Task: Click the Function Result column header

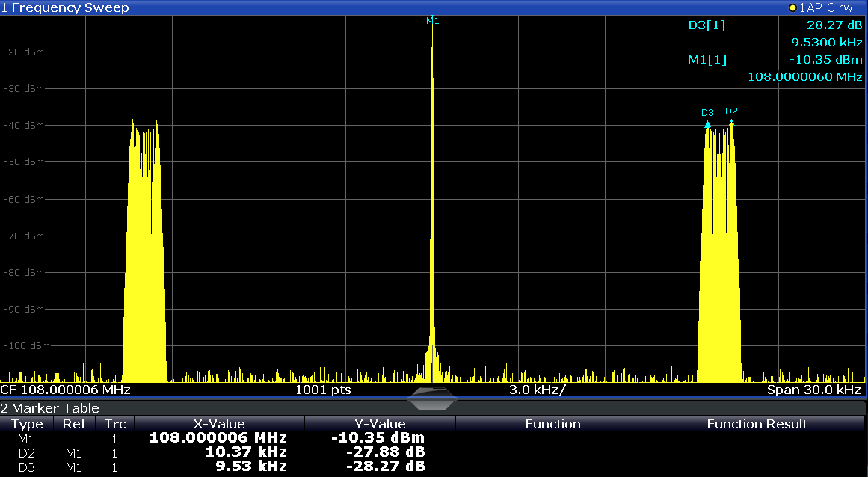Action: (757, 424)
